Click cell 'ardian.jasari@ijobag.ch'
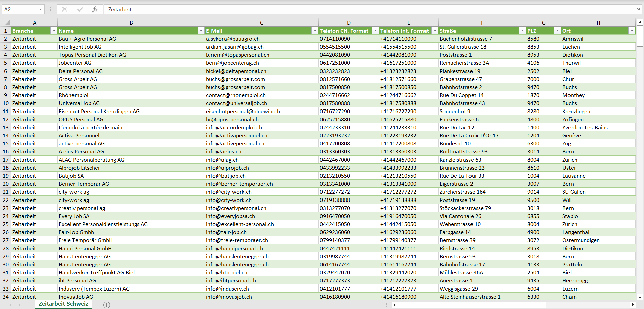Image resolution: width=644 pixels, height=309 pixels. point(262,47)
